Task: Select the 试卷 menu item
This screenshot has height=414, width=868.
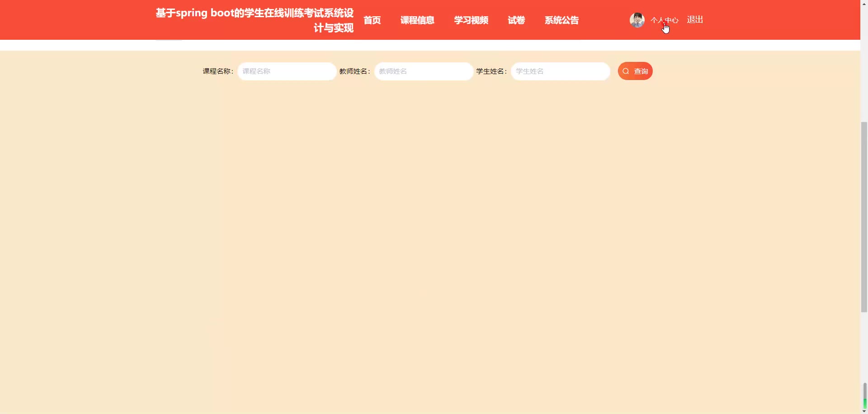Action: pyautogui.click(x=516, y=20)
